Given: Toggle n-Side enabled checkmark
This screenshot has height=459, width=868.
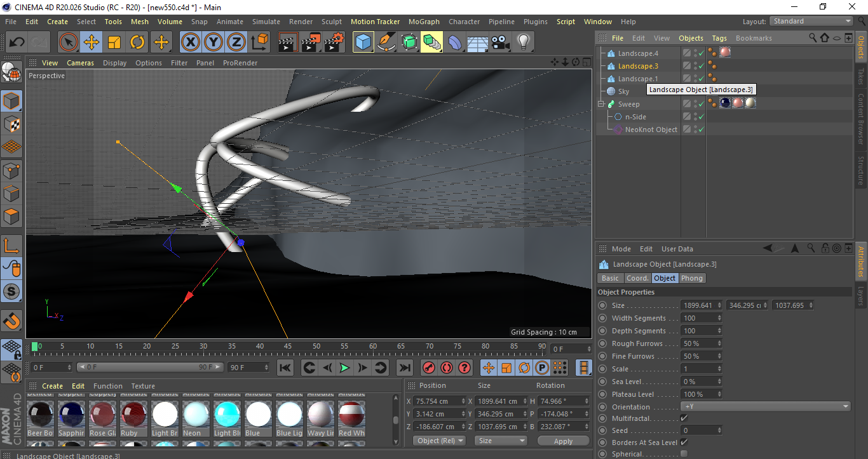Looking at the screenshot, I should (701, 117).
